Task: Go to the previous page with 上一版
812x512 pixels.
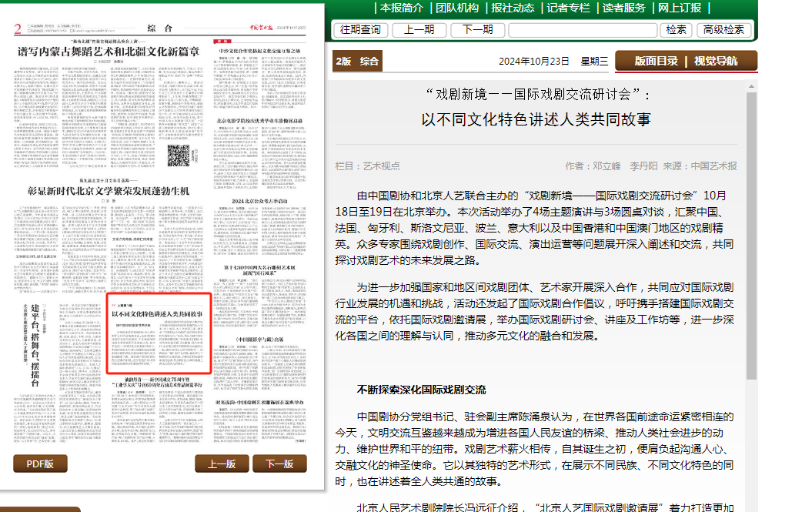Action: click(222, 463)
